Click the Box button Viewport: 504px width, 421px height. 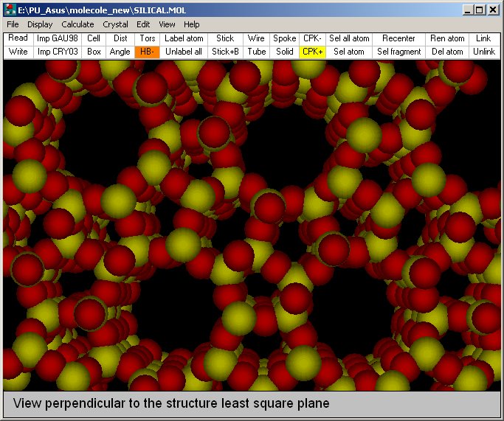pos(94,52)
